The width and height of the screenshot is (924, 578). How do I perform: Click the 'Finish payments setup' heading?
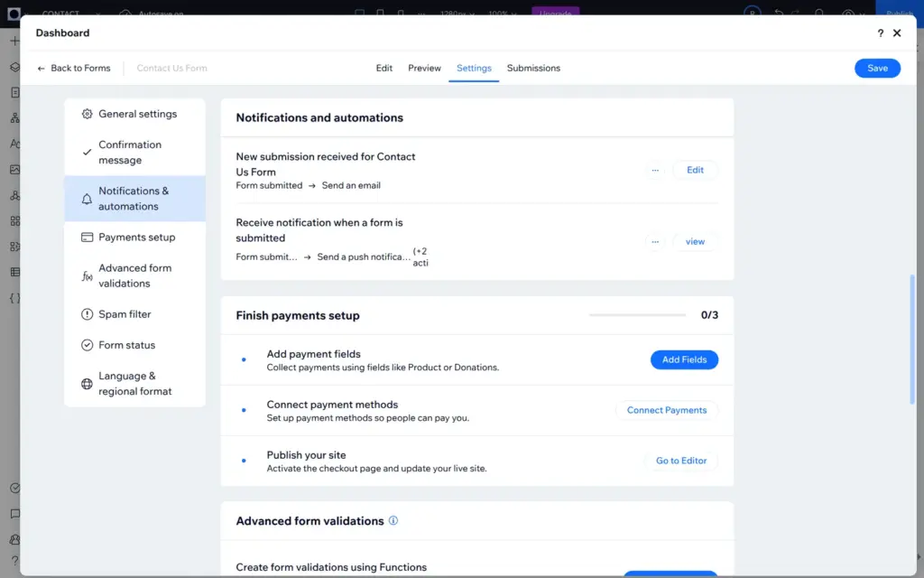(x=298, y=315)
